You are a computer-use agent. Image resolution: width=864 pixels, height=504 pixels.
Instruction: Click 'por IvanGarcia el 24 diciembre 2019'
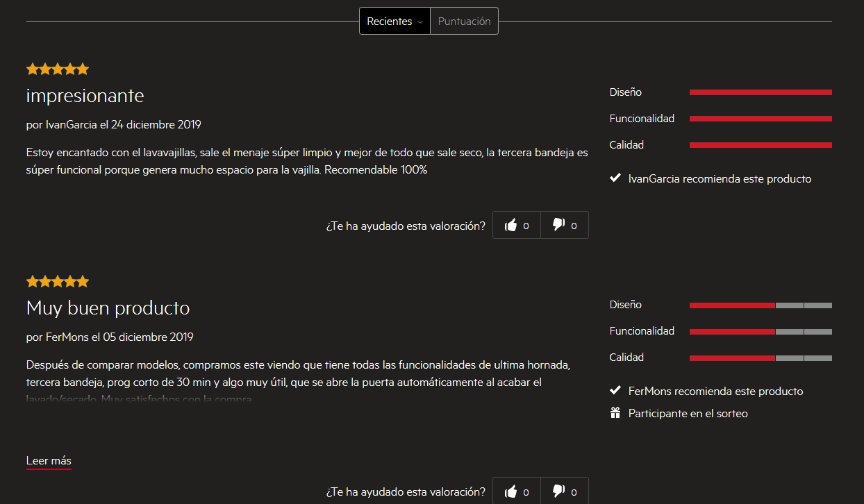click(113, 125)
